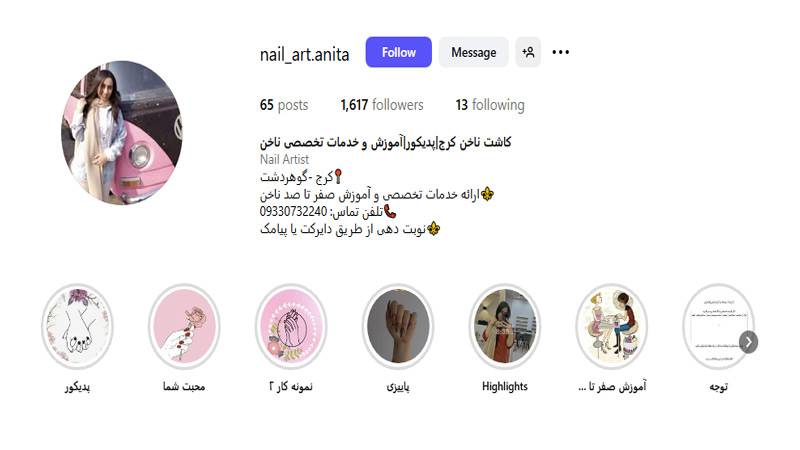Show next highlights with right chevron arrow
The width and height of the screenshot is (800, 450).
point(748,342)
